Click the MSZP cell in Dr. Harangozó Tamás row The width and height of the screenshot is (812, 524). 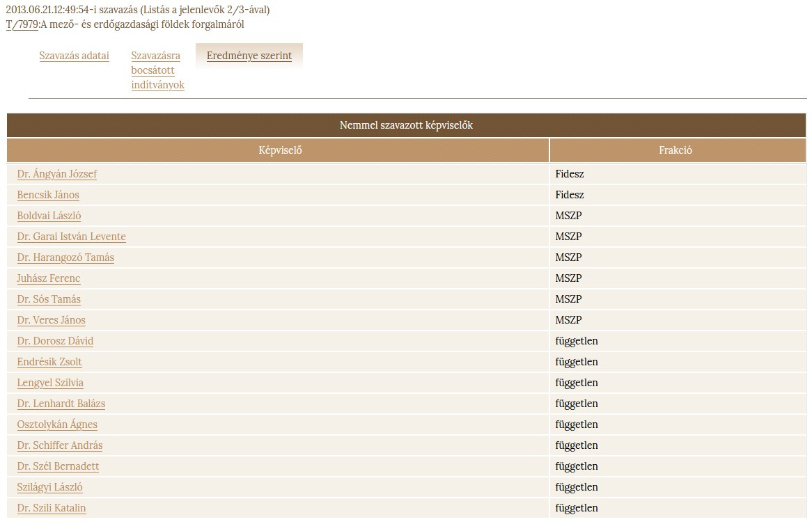(x=678, y=257)
